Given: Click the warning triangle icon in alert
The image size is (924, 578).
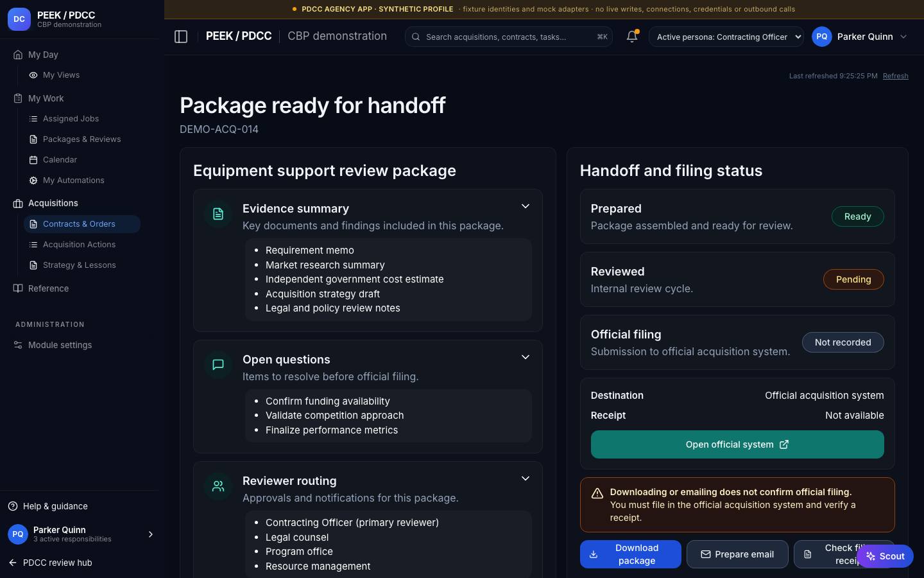Looking at the screenshot, I should (x=597, y=493).
